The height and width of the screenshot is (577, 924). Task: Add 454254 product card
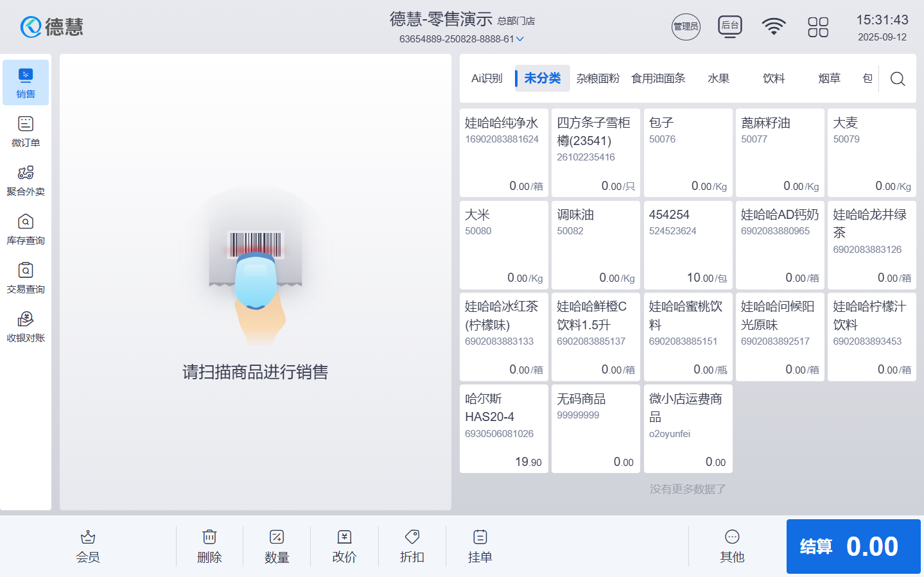tap(688, 245)
